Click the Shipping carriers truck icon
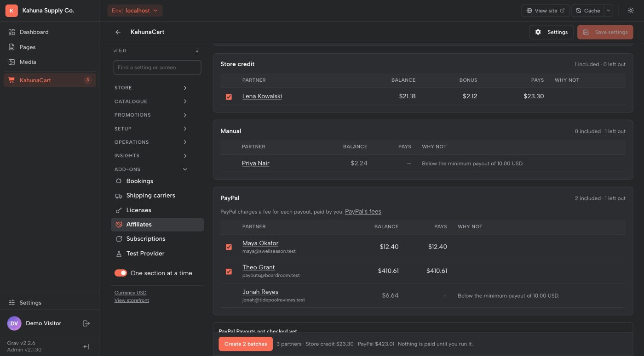644x356 pixels. [x=119, y=196]
